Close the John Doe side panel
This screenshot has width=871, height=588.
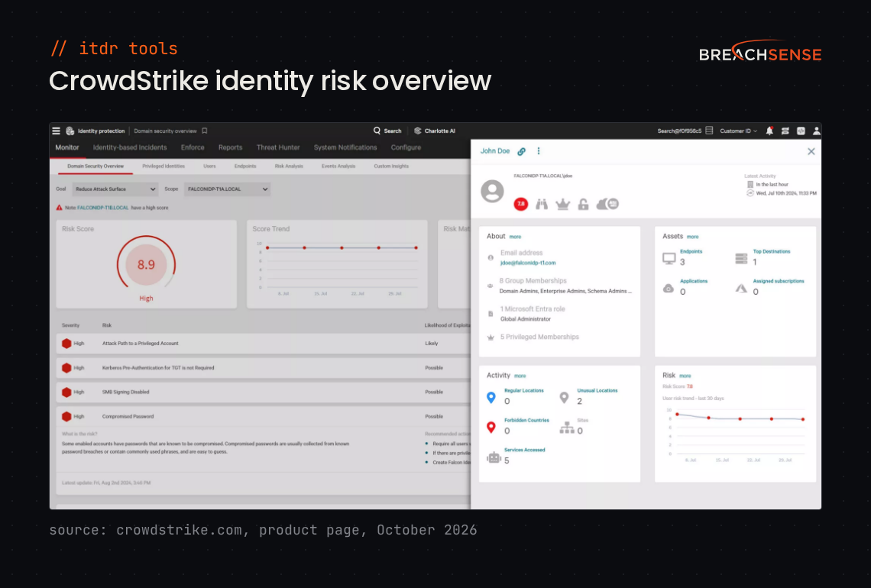point(811,151)
